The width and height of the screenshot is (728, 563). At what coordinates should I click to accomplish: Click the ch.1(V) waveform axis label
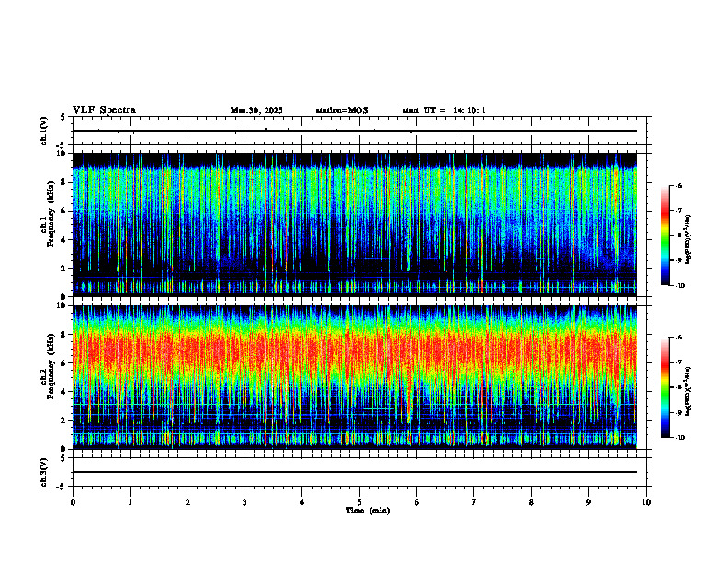click(44, 131)
